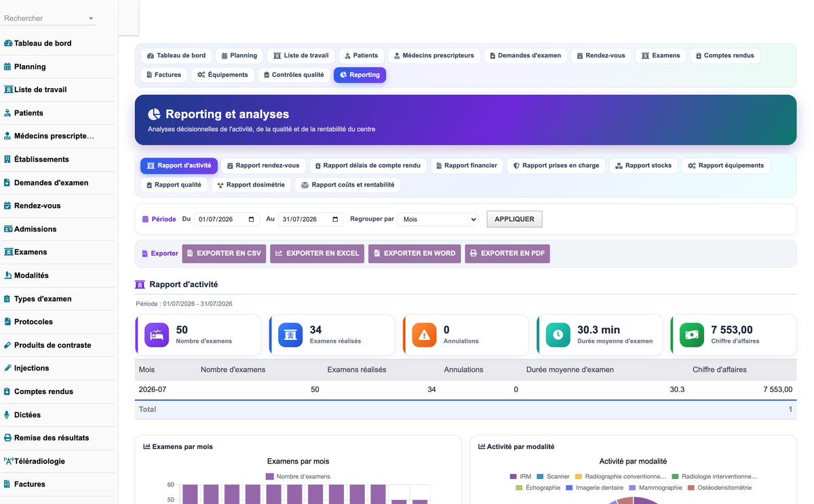814x504 pixels.
Task: Open Contrôles qualité in top navigation
Action: tap(294, 75)
